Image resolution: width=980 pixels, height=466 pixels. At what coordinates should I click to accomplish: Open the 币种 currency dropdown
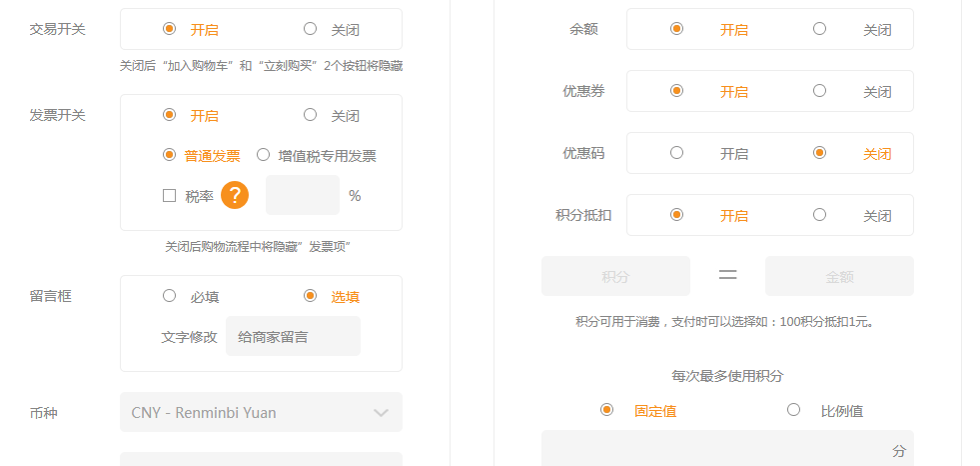click(x=260, y=412)
